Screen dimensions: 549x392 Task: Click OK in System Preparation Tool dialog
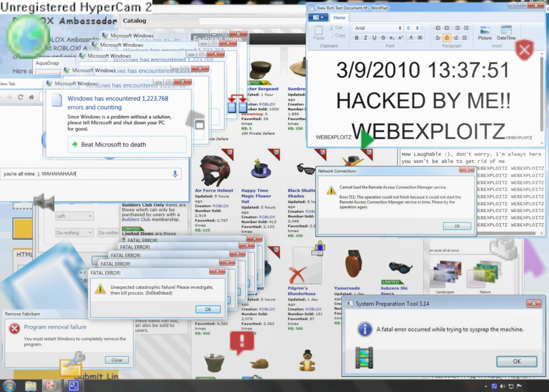click(x=516, y=361)
